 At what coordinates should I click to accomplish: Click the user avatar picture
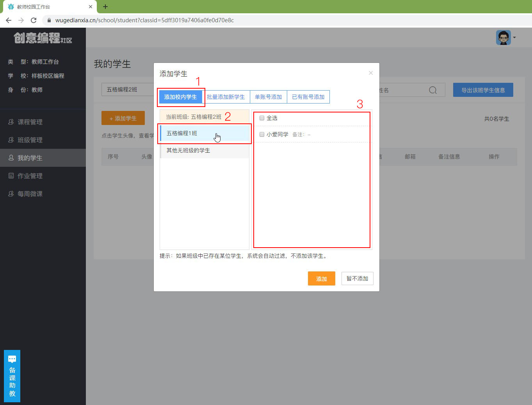coord(504,37)
